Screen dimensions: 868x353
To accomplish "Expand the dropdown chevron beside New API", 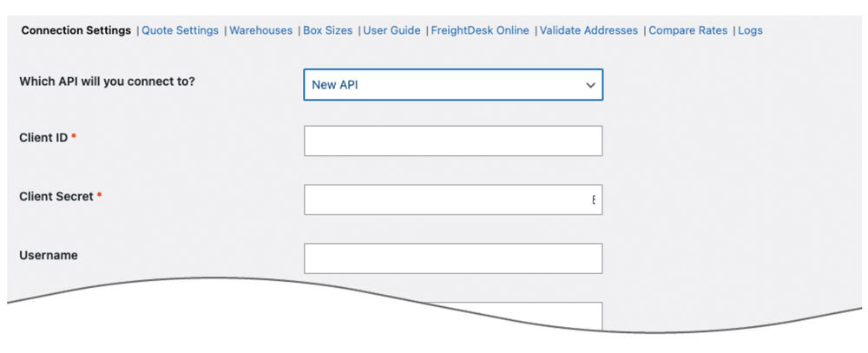I will tap(590, 85).
